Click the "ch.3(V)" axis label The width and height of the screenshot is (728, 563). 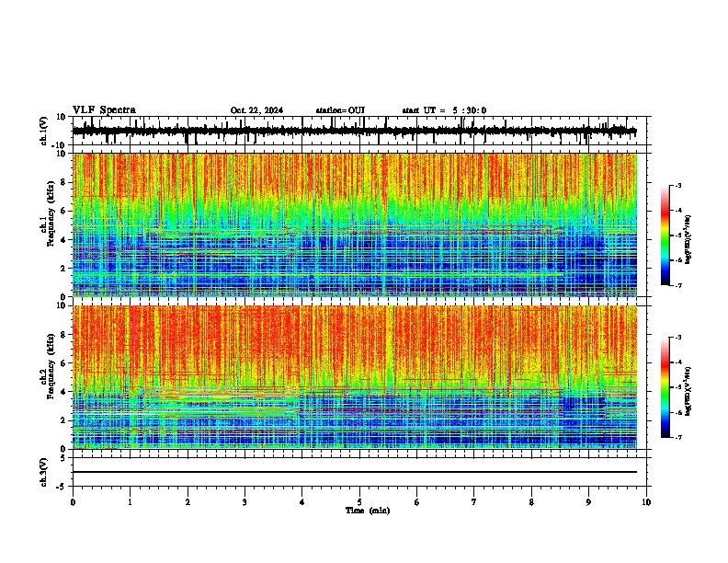43,472
